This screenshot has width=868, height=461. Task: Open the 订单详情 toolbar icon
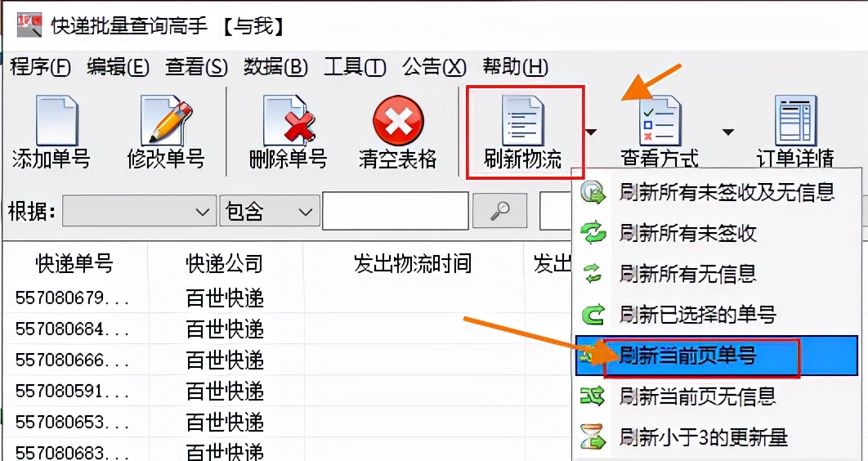795,121
